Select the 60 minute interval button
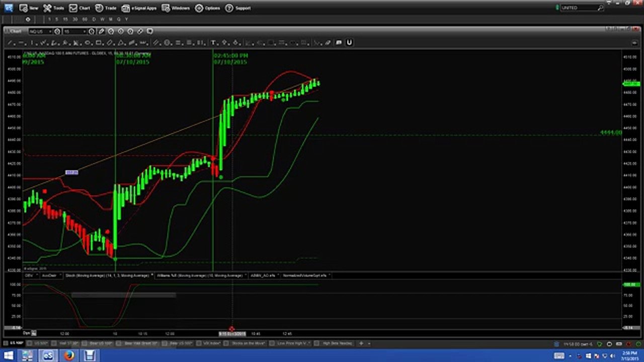This screenshot has height=362, width=644. click(85, 19)
